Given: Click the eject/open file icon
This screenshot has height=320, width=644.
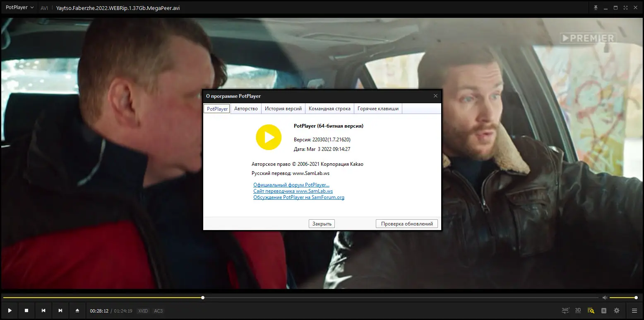Looking at the screenshot, I should click(77, 310).
